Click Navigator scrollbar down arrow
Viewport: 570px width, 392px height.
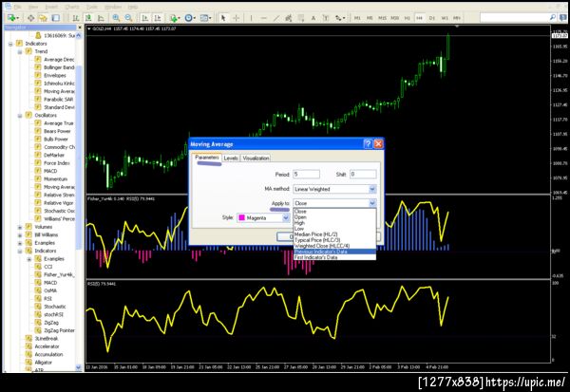[x=79, y=367]
